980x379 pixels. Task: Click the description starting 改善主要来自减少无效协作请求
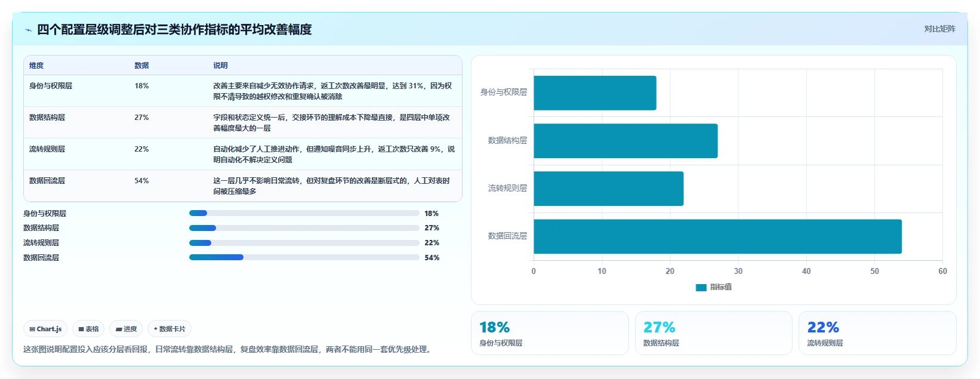(333, 91)
